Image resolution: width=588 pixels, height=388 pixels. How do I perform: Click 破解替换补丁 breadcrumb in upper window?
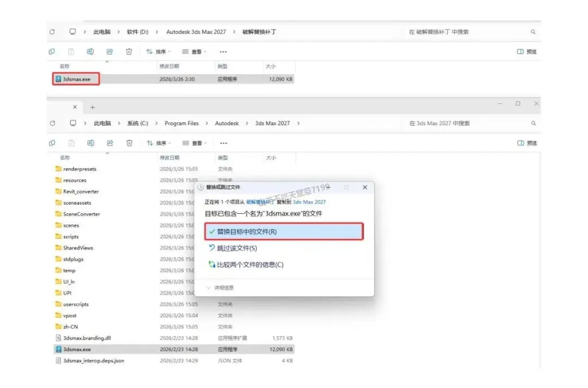[259, 32]
